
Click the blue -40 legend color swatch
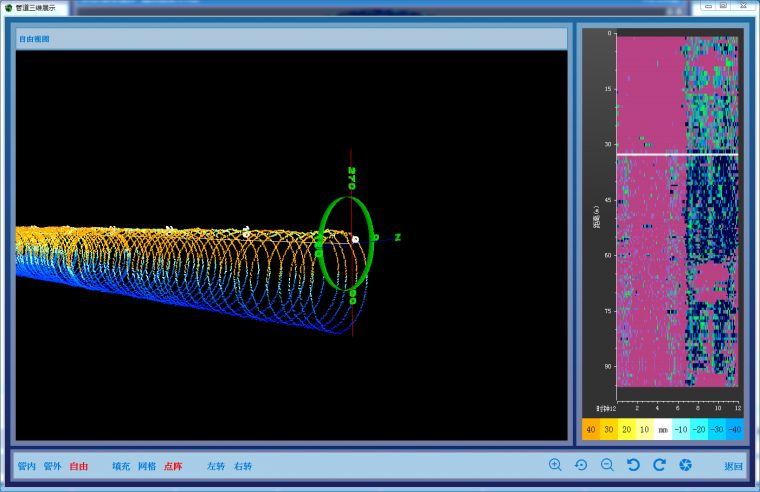(735, 429)
